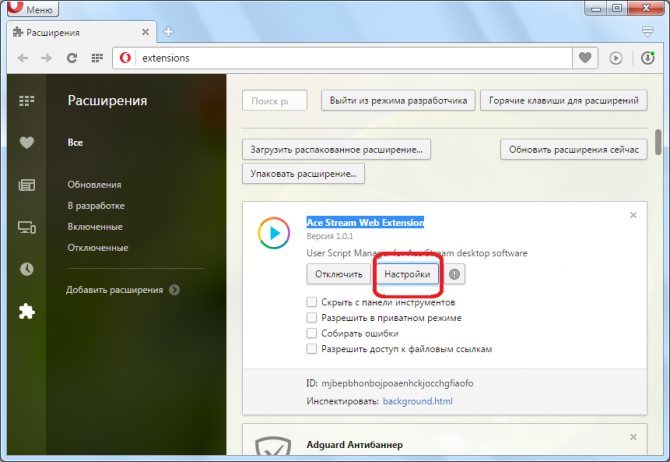Add page to bookmarks heart icon
Image resolution: width=670 pixels, height=462 pixels.
point(585,58)
